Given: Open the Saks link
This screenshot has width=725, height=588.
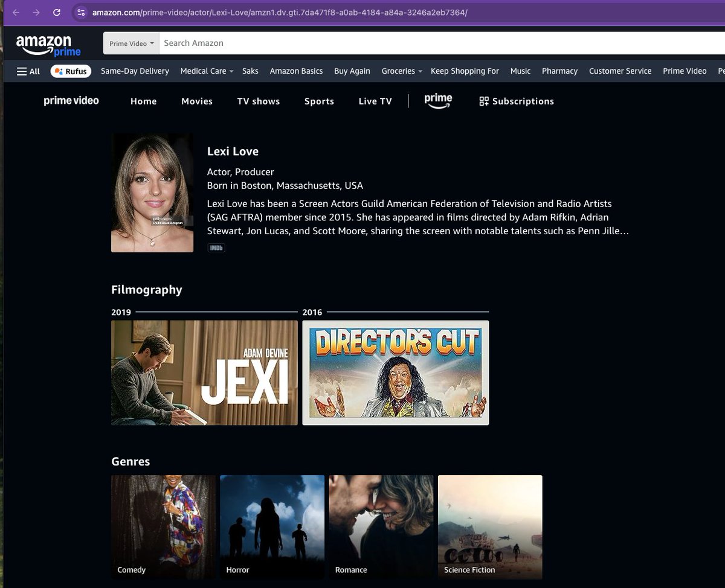Looking at the screenshot, I should [250, 71].
